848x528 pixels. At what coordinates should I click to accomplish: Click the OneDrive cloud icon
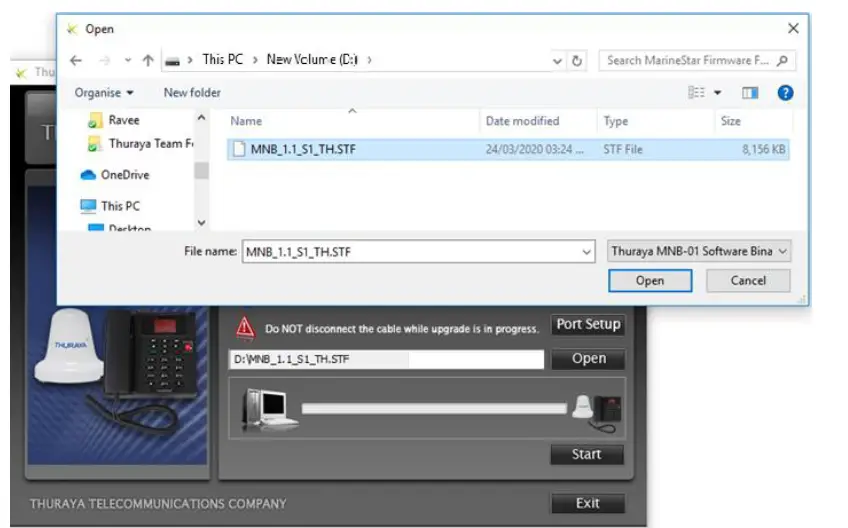[x=88, y=175]
